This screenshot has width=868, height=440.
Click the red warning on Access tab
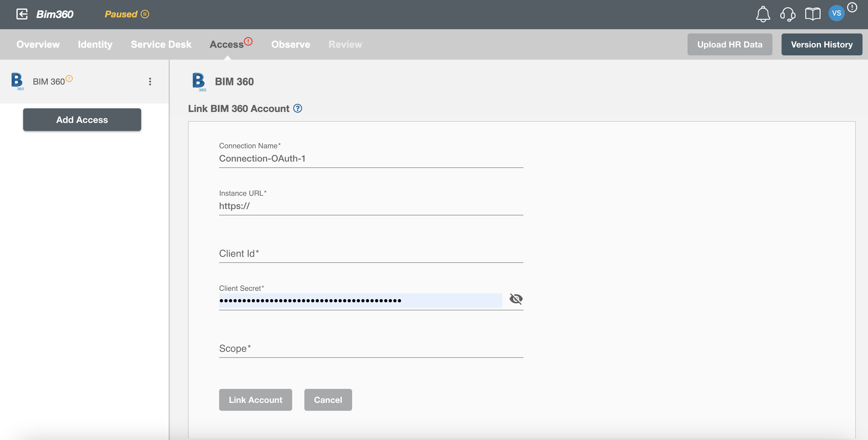coord(248,41)
